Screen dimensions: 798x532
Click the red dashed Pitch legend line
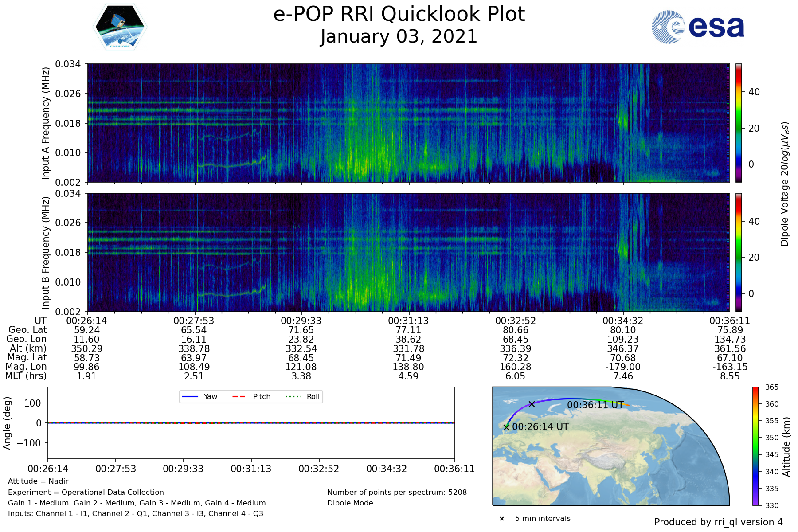tap(239, 396)
